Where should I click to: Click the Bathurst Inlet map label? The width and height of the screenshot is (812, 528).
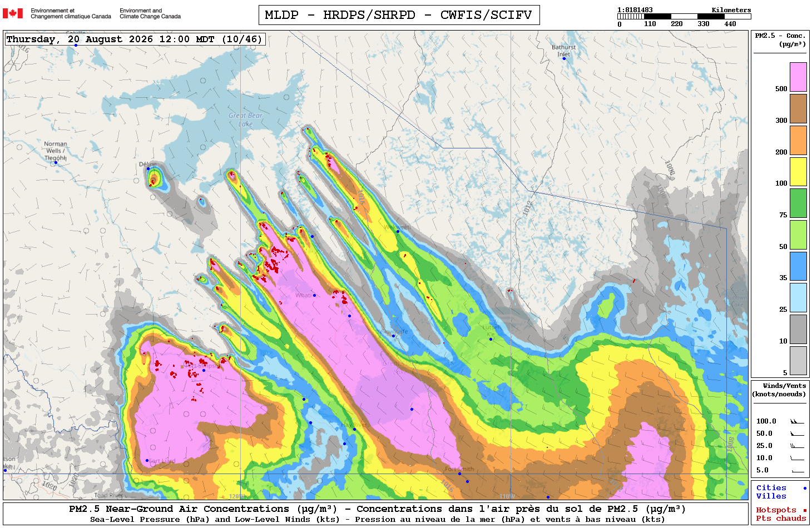coord(564,51)
